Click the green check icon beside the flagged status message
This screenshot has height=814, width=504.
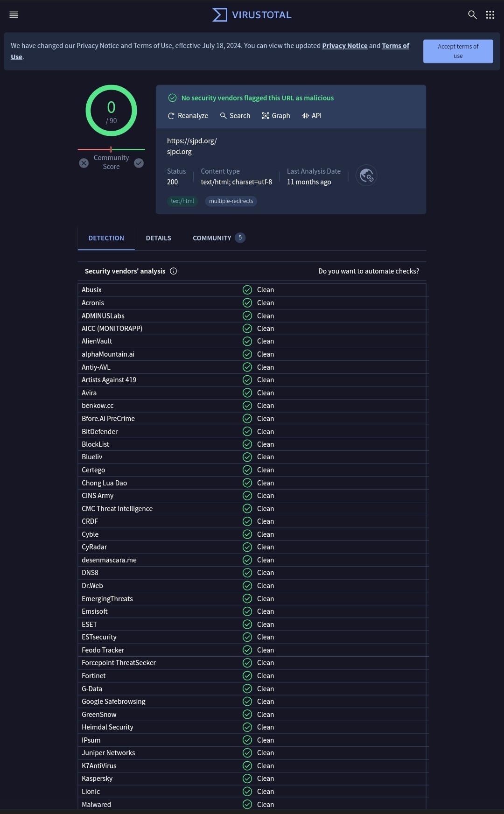pos(172,98)
